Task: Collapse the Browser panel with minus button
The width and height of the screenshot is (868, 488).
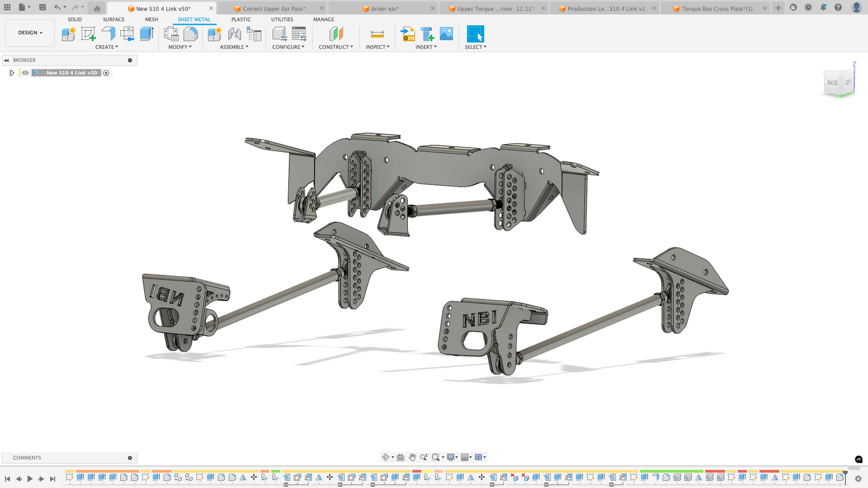Action: tap(130, 60)
